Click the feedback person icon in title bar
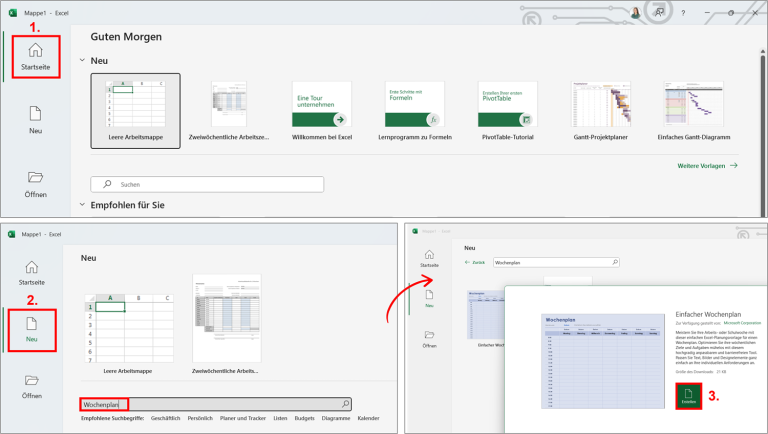The image size is (768, 434). point(659,13)
